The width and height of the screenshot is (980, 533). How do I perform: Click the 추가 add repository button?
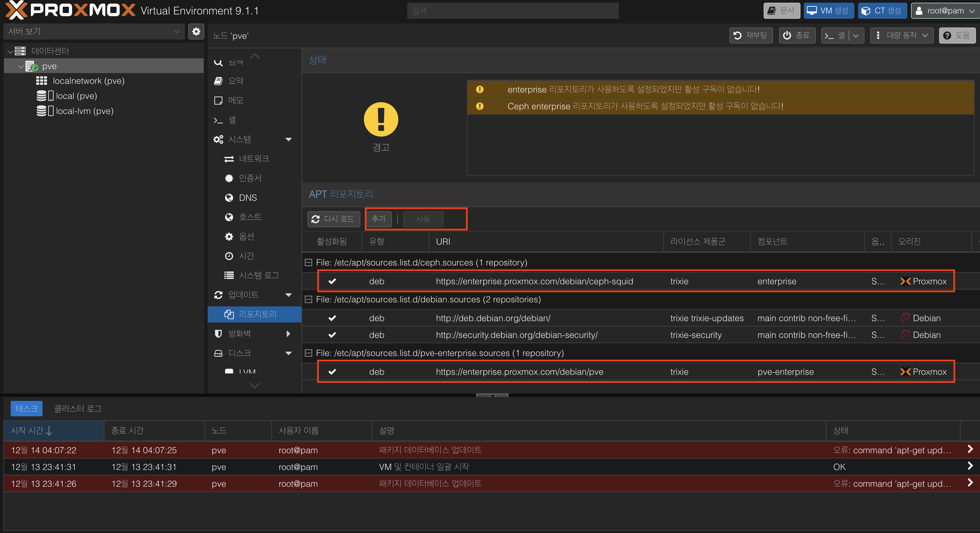pos(378,219)
